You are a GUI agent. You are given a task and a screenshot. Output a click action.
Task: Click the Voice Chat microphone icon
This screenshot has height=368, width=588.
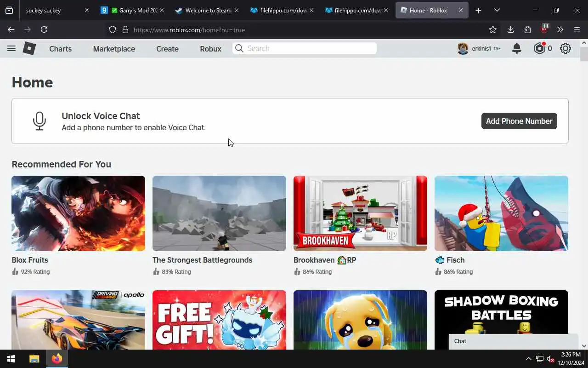(40, 121)
